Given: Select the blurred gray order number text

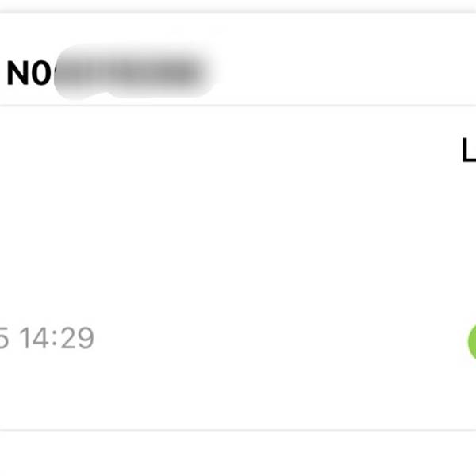Looking at the screenshot, I should [x=133, y=72].
